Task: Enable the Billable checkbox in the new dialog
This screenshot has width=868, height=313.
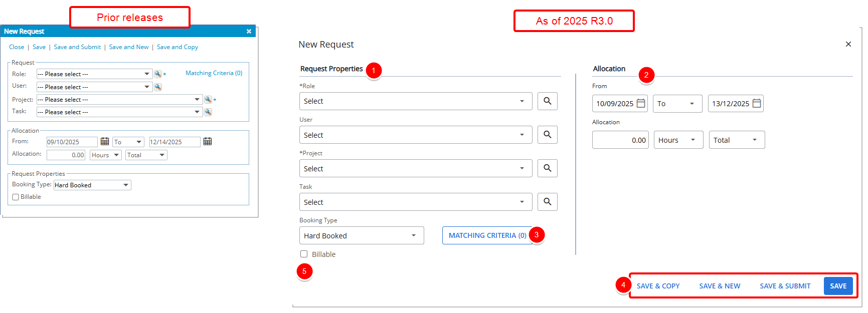Action: [x=304, y=254]
